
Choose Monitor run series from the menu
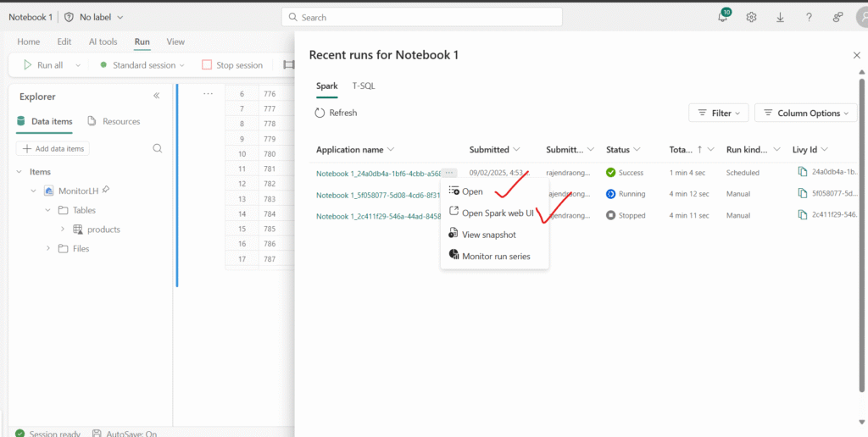pos(494,256)
